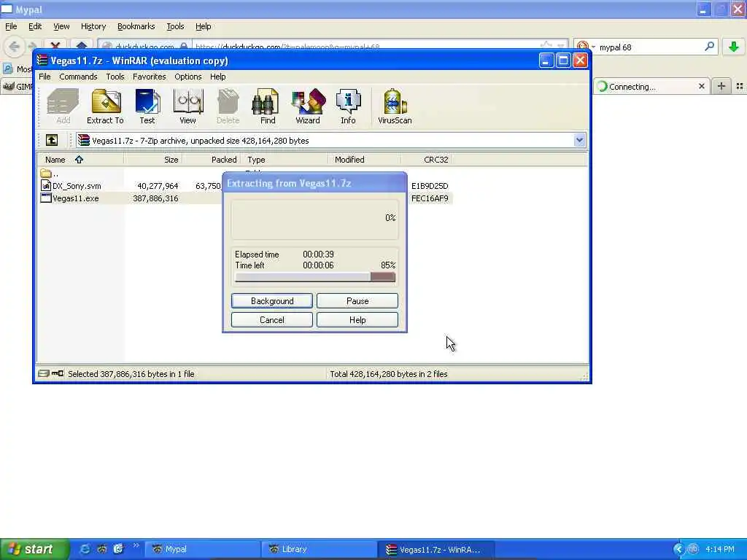Click the parent folder '..' entry
Viewport: 747px width, 560px height.
50,174
